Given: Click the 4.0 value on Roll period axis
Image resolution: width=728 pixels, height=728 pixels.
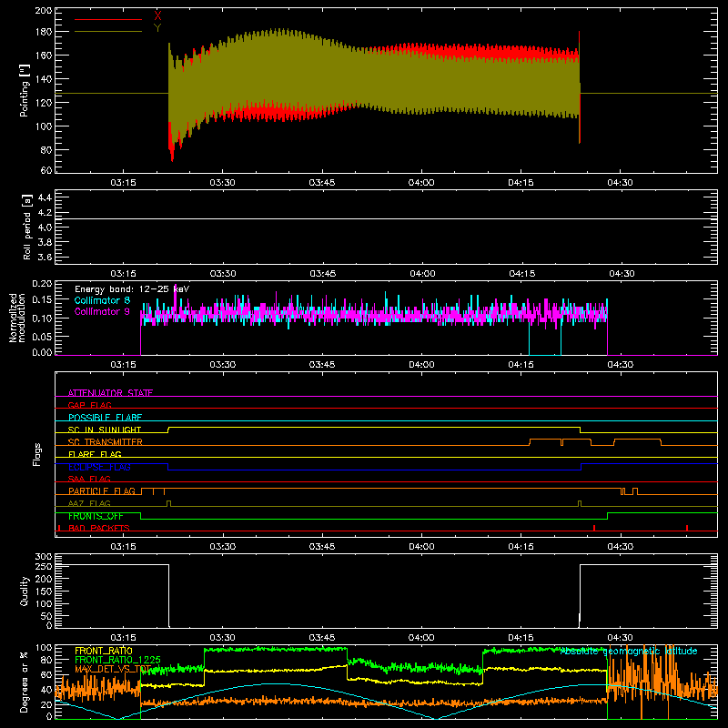Looking at the screenshot, I should coord(45,227).
